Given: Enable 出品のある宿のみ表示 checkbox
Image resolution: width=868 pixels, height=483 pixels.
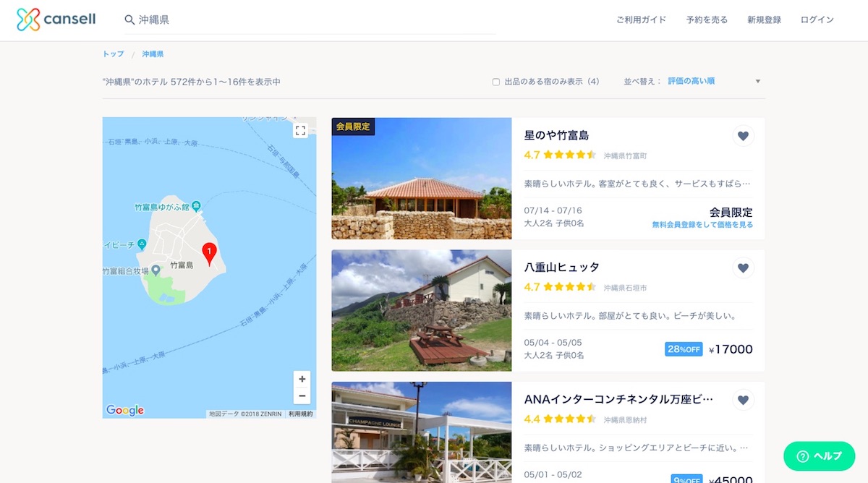Looking at the screenshot, I should [496, 82].
